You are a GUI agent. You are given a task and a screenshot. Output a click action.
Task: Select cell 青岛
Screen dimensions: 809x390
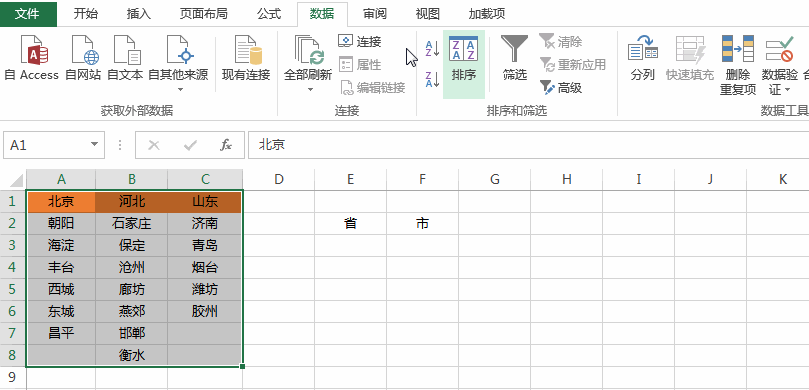point(205,245)
